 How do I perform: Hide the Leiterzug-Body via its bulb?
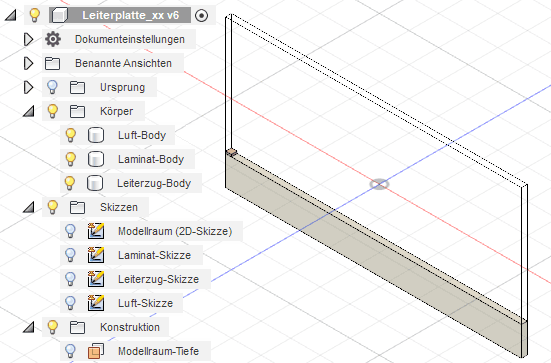point(70,183)
